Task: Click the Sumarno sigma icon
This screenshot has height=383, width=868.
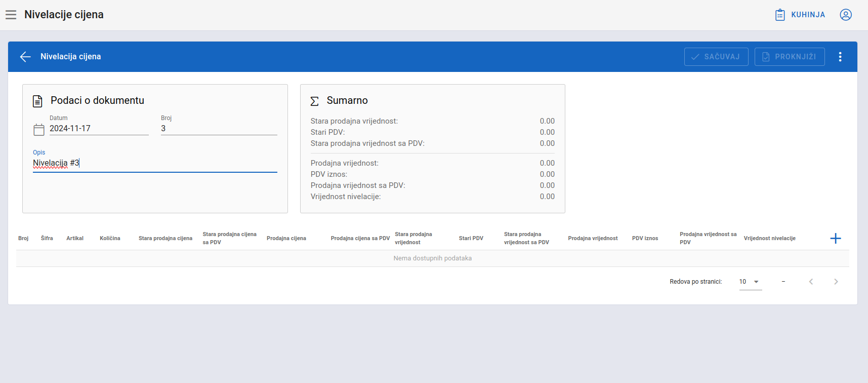Action: click(314, 101)
